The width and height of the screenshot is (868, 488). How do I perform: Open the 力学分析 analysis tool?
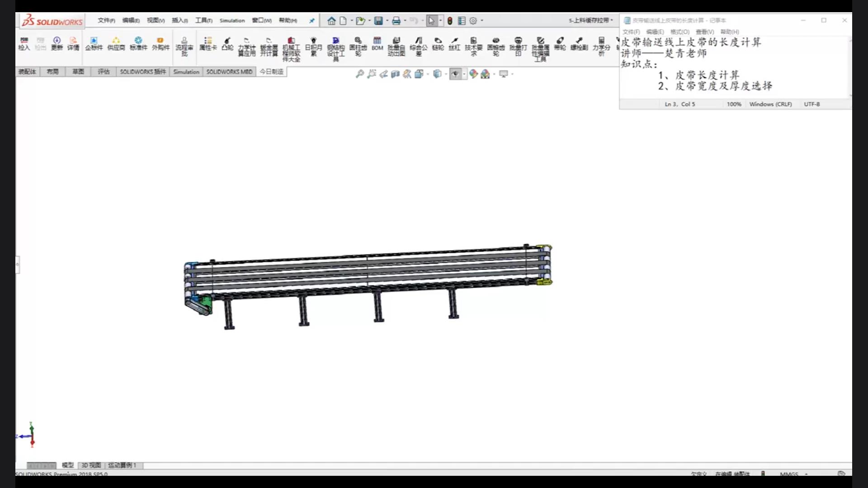coord(601,47)
